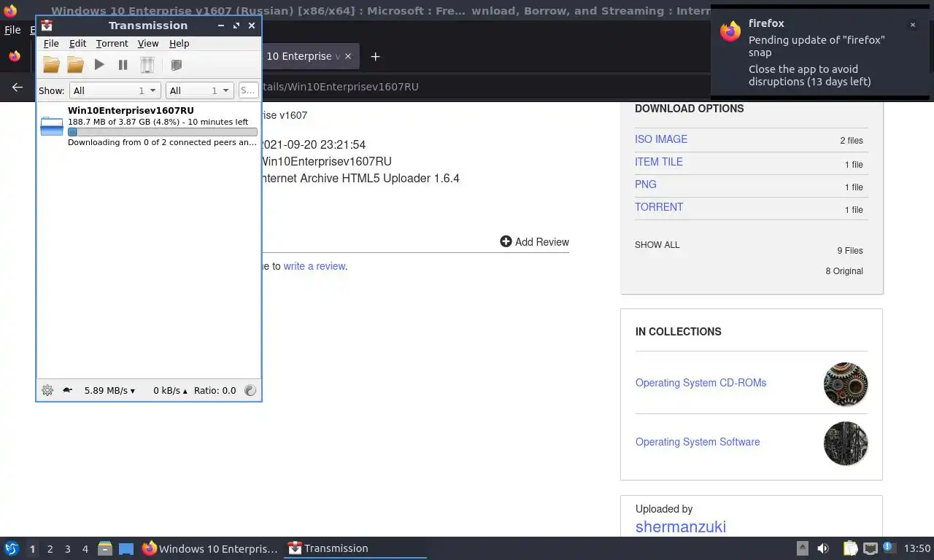The height and width of the screenshot is (560, 934).
Task: Click the torrent search filter field
Action: pyautogui.click(x=248, y=90)
